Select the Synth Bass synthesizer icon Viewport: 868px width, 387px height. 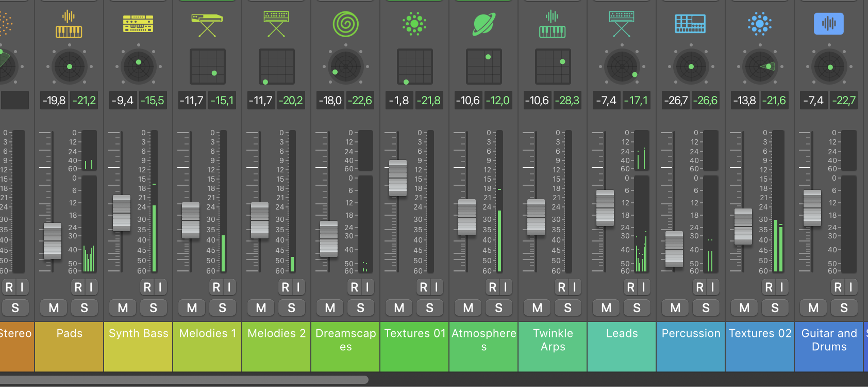coord(138,24)
